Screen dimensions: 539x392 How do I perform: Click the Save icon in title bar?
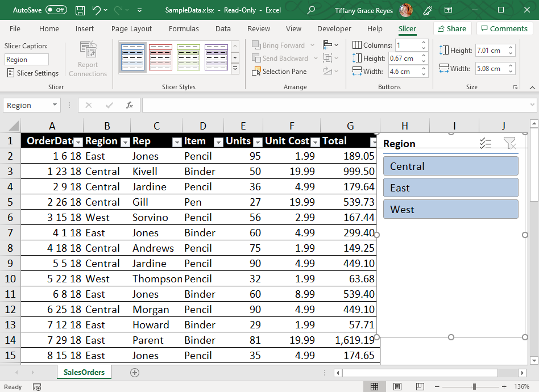coord(80,10)
